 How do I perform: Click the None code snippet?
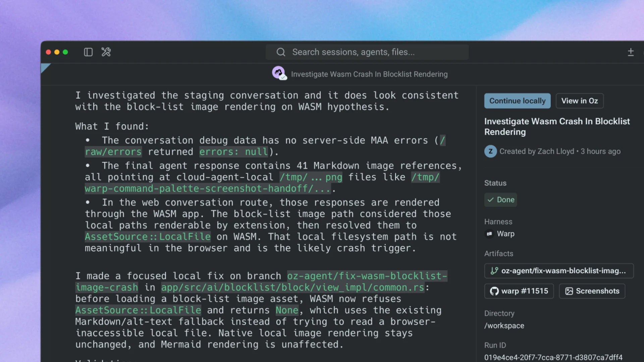tap(287, 310)
